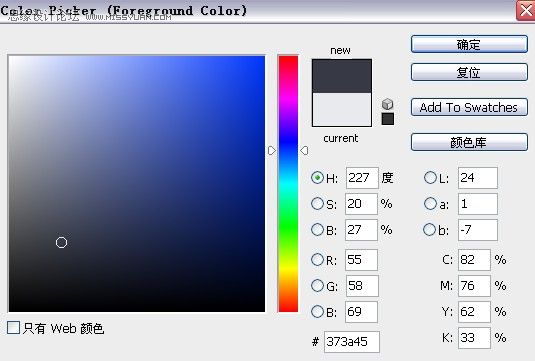
Task: Click the Y field showing 62
Action: coord(474,312)
